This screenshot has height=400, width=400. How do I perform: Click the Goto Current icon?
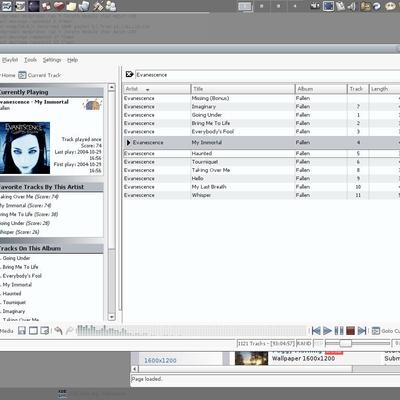click(376, 331)
